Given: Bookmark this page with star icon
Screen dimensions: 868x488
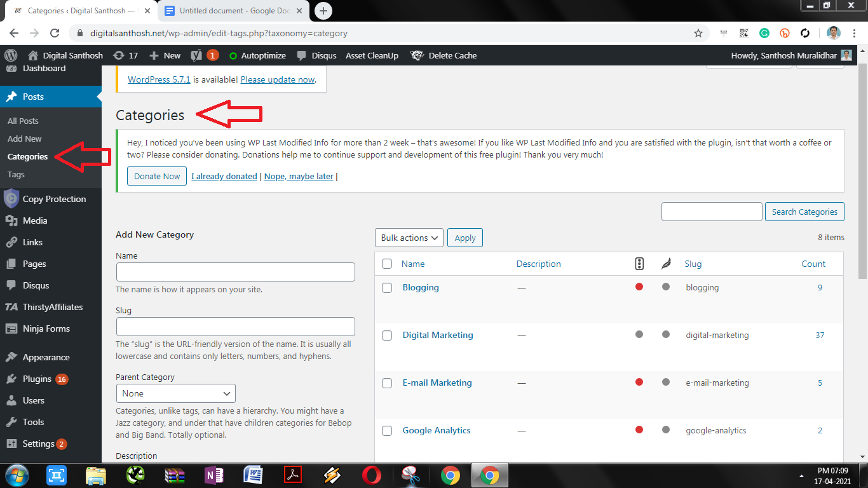Looking at the screenshot, I should coord(698,33).
